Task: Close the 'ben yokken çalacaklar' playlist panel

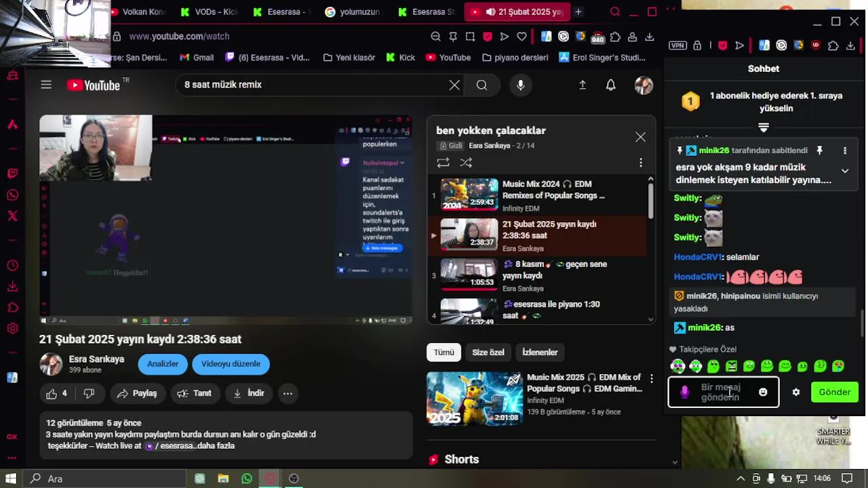Action: pos(640,137)
